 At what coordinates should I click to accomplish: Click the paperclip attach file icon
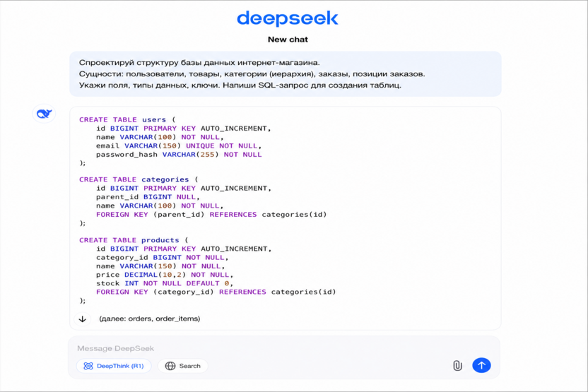(457, 365)
